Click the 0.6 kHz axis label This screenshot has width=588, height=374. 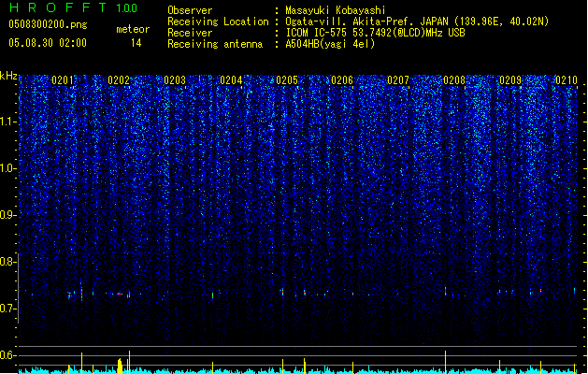(8, 355)
